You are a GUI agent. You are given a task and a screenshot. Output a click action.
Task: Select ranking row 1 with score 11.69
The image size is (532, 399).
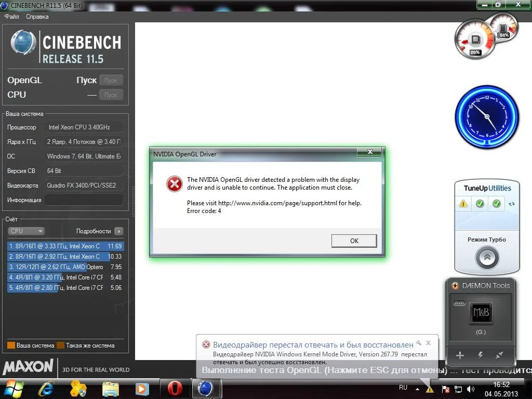click(65, 246)
